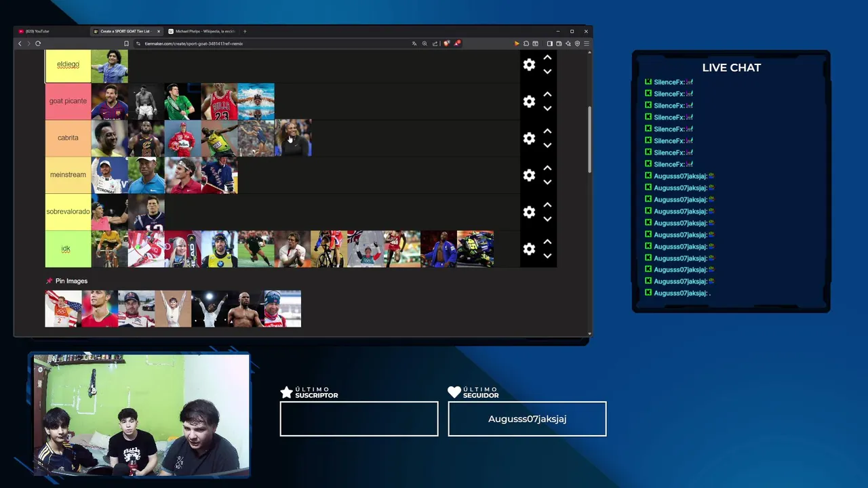Select red Bulls 23 jersey image

pos(219,101)
